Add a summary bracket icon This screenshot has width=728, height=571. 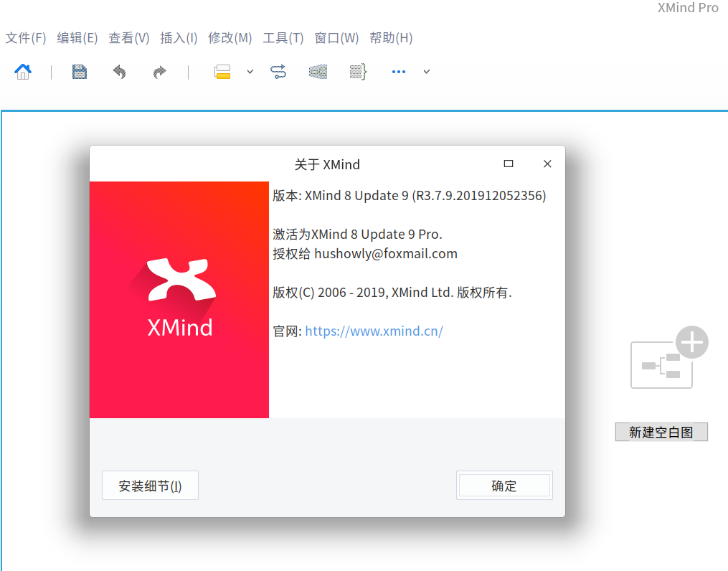358,72
